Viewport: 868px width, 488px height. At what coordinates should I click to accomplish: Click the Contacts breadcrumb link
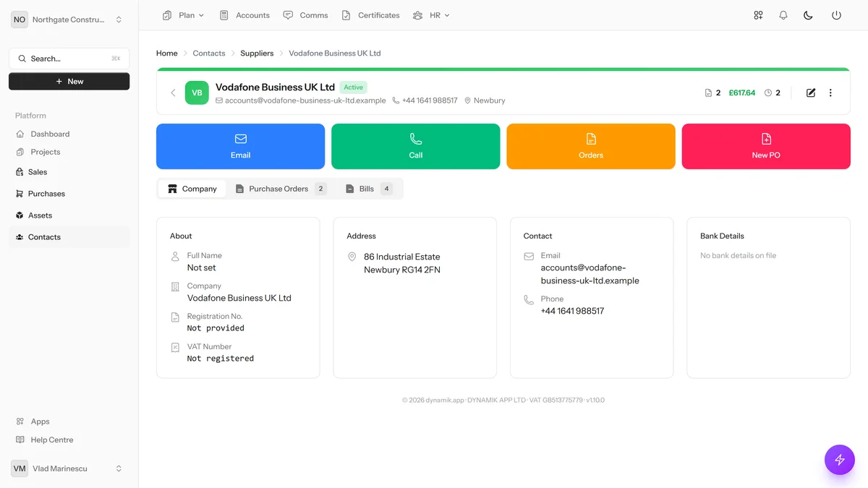209,53
